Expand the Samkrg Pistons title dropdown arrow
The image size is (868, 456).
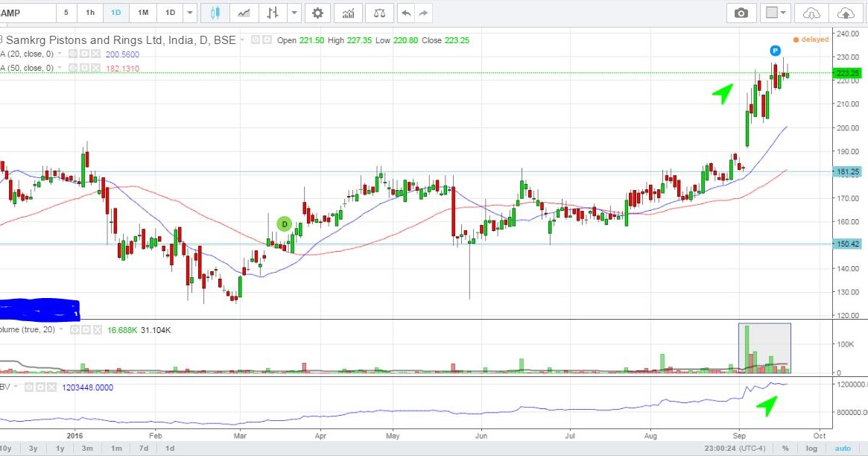click(242, 39)
